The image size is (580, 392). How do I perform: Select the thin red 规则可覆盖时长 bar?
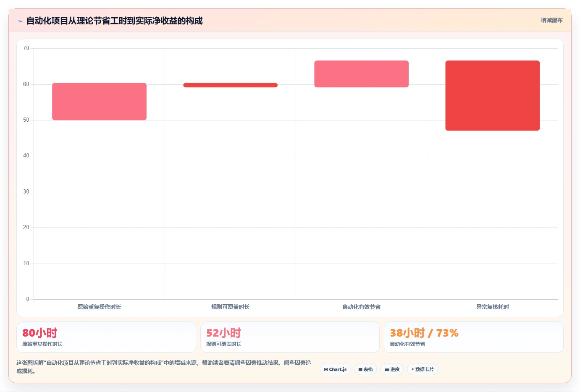click(230, 85)
